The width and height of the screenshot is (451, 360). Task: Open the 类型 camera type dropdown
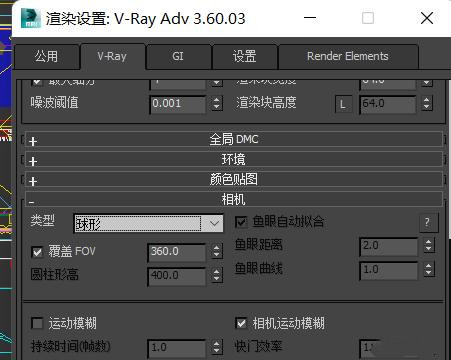tap(148, 223)
